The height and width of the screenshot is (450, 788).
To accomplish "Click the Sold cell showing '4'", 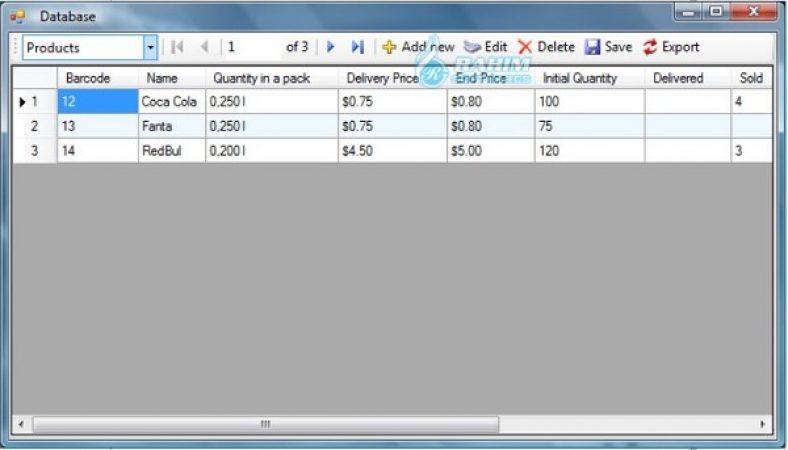I will 751,102.
